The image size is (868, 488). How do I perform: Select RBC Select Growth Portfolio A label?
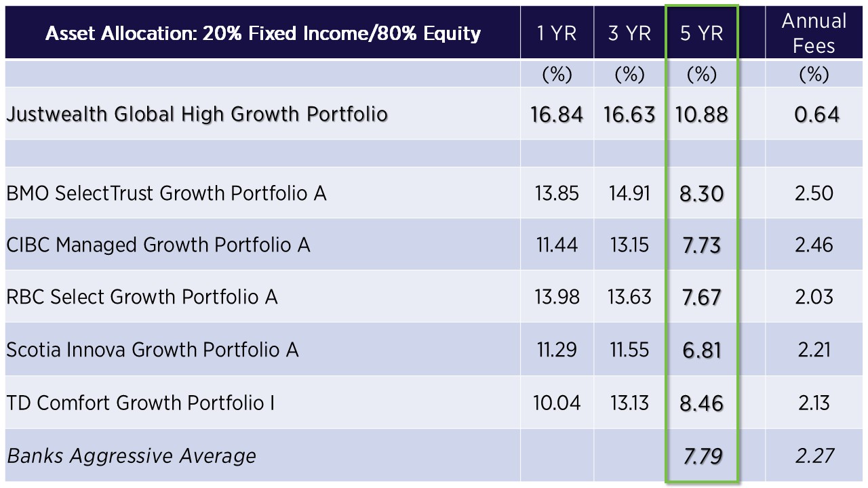[x=142, y=297]
